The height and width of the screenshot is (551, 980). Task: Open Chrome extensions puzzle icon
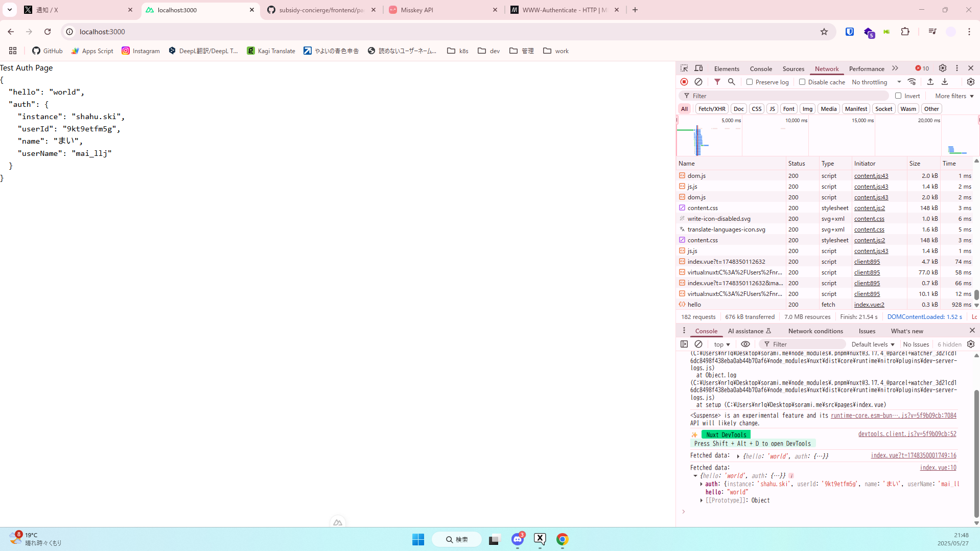tap(905, 32)
